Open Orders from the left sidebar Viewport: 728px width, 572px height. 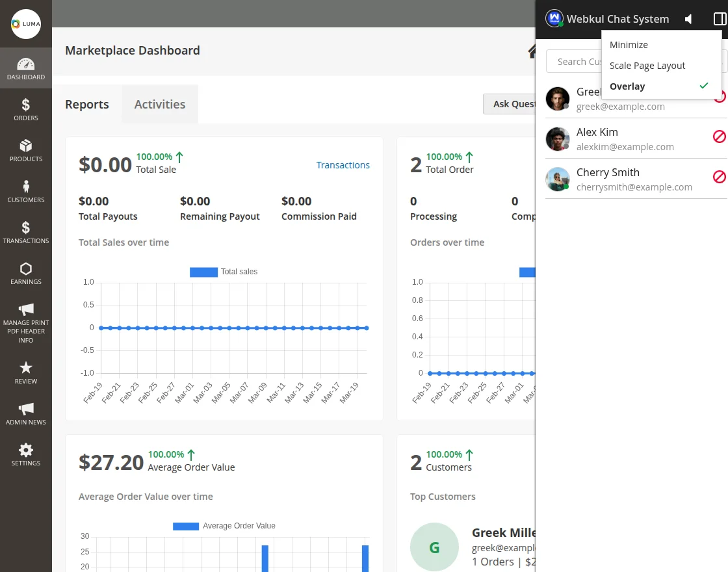click(x=26, y=109)
